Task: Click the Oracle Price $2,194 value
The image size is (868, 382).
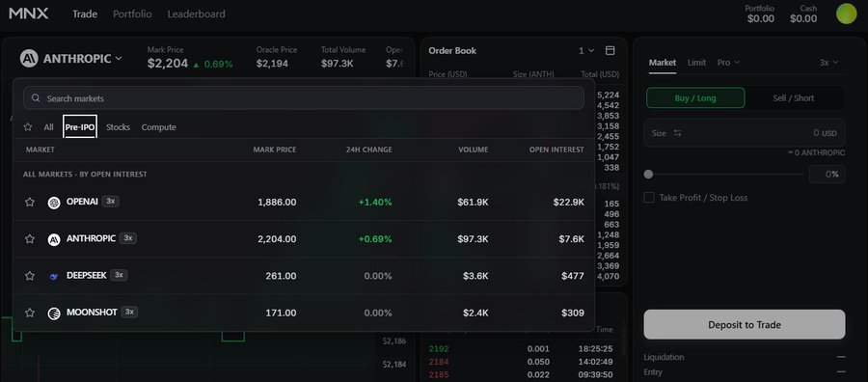Action: [x=272, y=64]
